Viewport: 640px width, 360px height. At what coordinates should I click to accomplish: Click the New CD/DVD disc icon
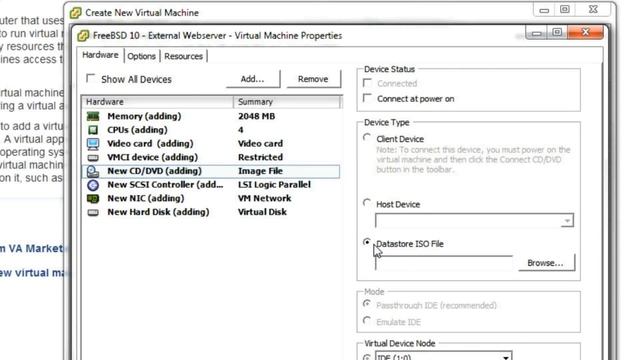[x=93, y=171]
